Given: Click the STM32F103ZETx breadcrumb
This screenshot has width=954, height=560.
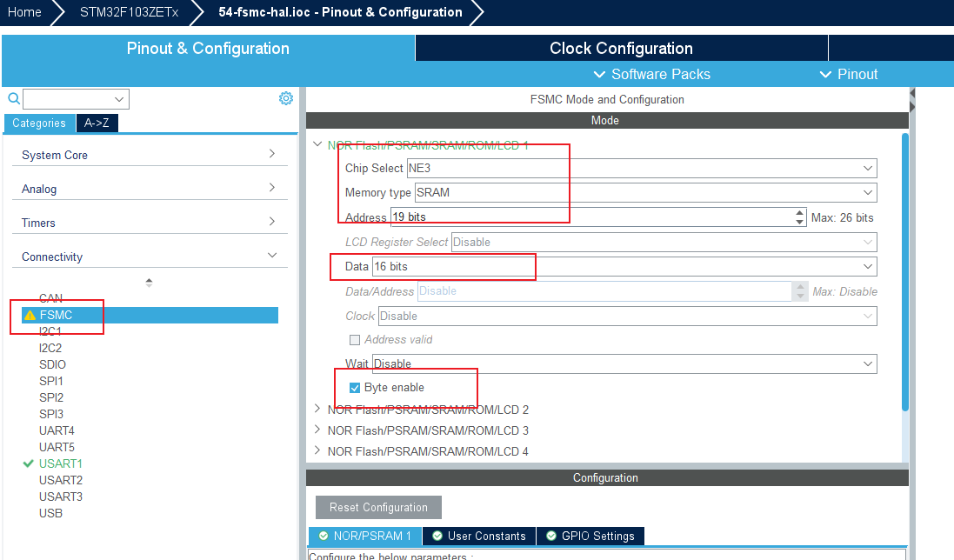Looking at the screenshot, I should pyautogui.click(x=129, y=12).
